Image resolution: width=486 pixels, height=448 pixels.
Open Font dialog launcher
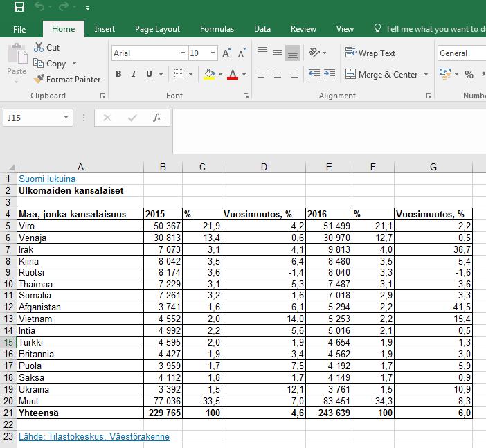pyautogui.click(x=246, y=96)
